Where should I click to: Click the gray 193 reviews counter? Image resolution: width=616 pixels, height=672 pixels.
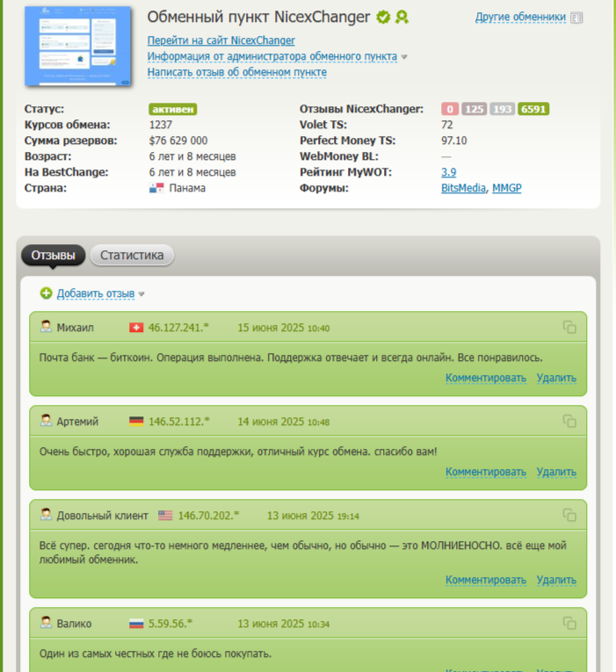coord(503,109)
